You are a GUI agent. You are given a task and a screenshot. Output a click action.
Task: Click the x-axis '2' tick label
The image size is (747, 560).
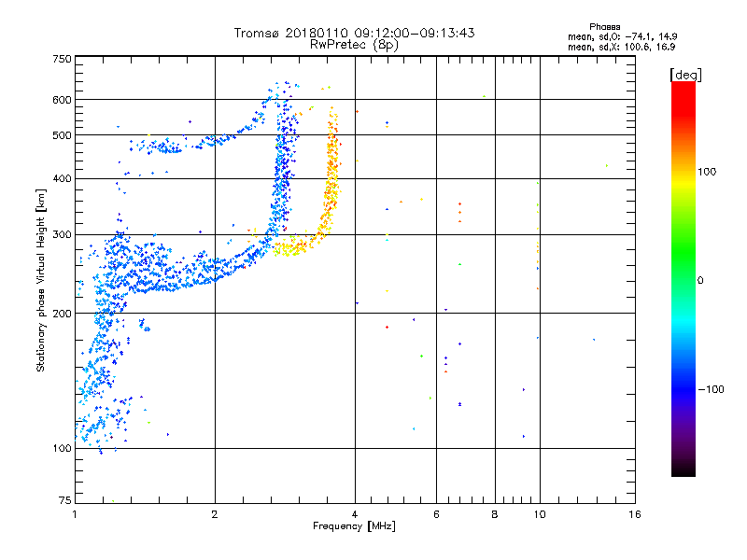point(215,514)
